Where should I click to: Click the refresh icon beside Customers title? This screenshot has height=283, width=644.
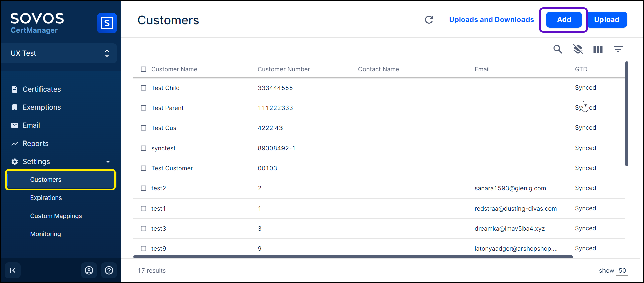429,20
